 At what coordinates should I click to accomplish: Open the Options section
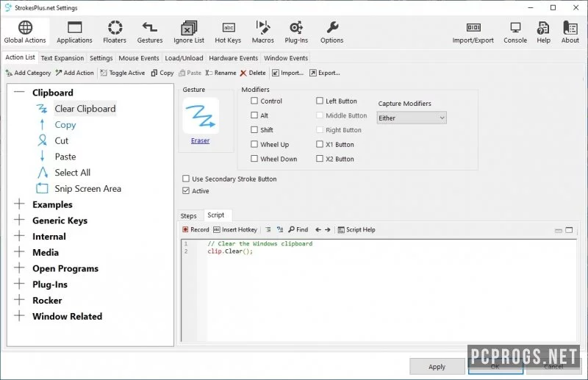point(332,32)
